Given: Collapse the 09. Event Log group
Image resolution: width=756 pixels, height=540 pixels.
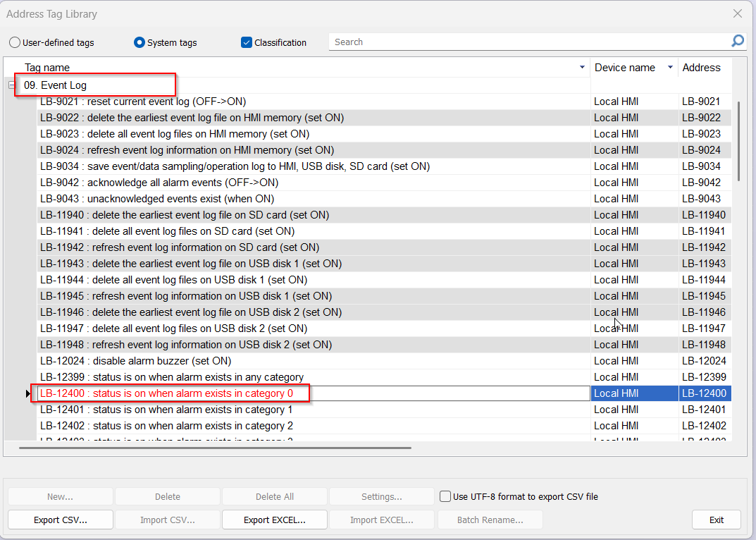Looking at the screenshot, I should point(11,85).
